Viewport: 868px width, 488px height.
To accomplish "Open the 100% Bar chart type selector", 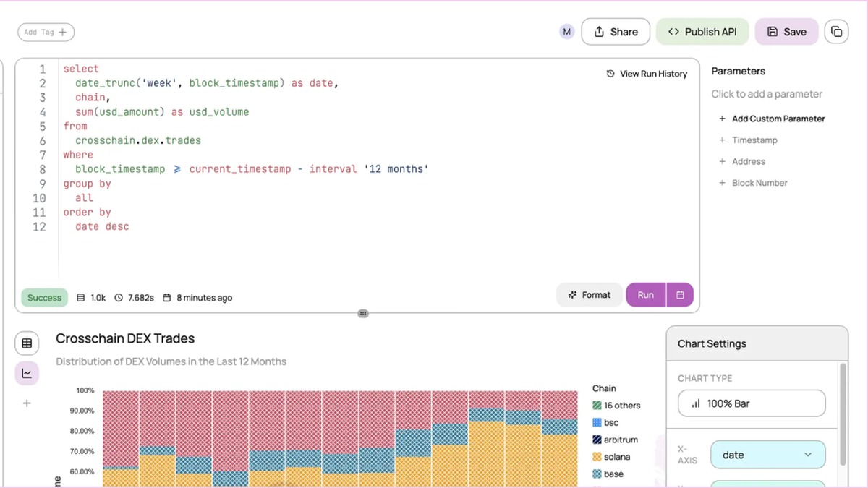I will 752,403.
